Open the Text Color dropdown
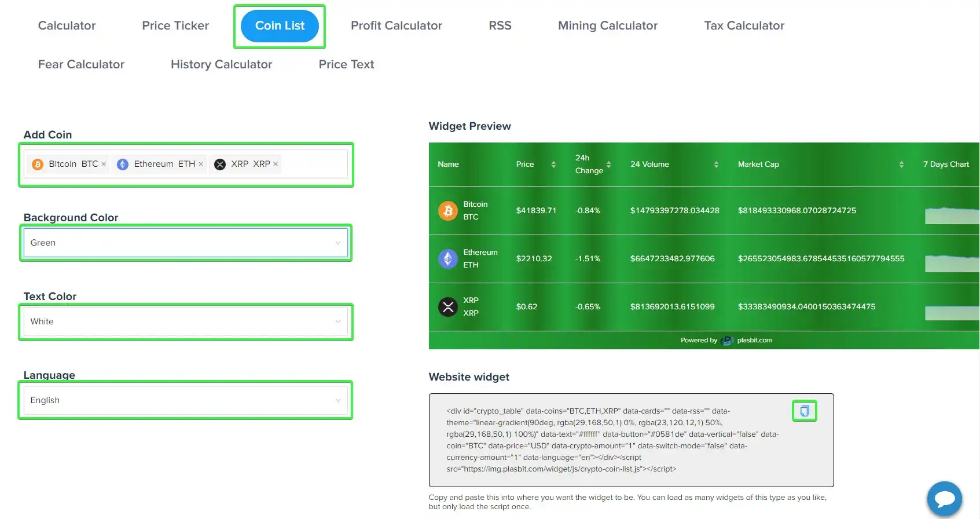The height and width of the screenshot is (519, 980). (186, 321)
